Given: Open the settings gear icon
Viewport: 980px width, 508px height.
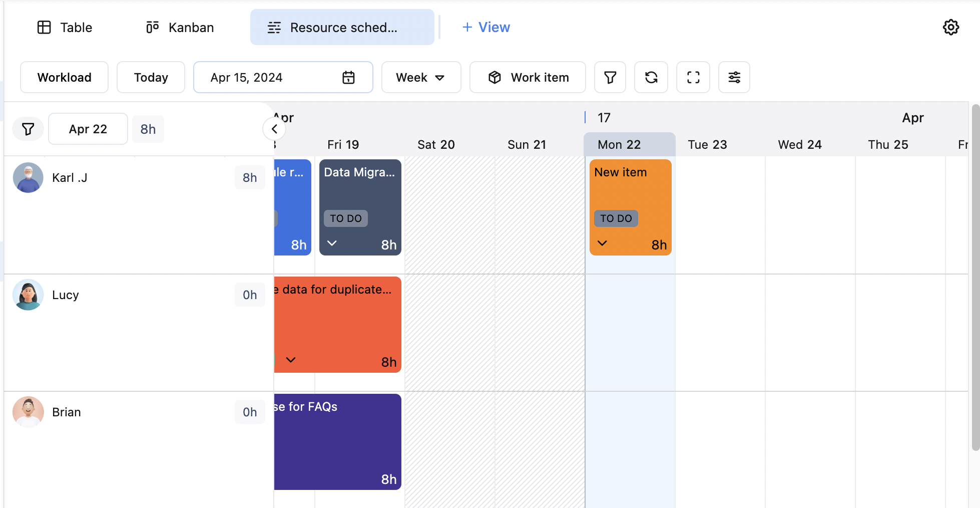Looking at the screenshot, I should click(950, 27).
